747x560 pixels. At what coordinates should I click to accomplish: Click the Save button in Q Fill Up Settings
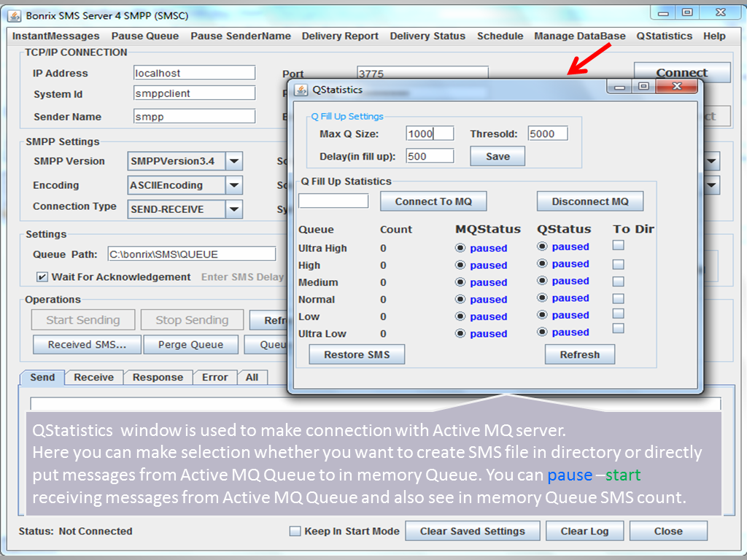pyautogui.click(x=498, y=156)
